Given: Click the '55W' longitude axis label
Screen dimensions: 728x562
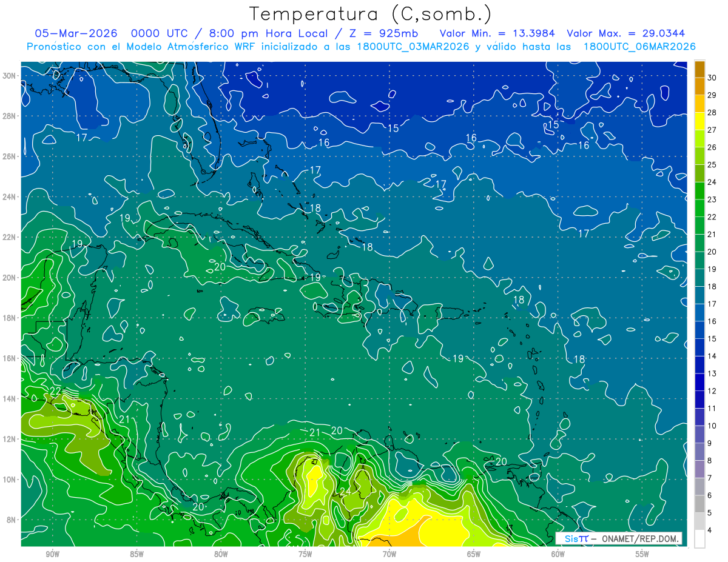Looking at the screenshot, I should point(642,554).
